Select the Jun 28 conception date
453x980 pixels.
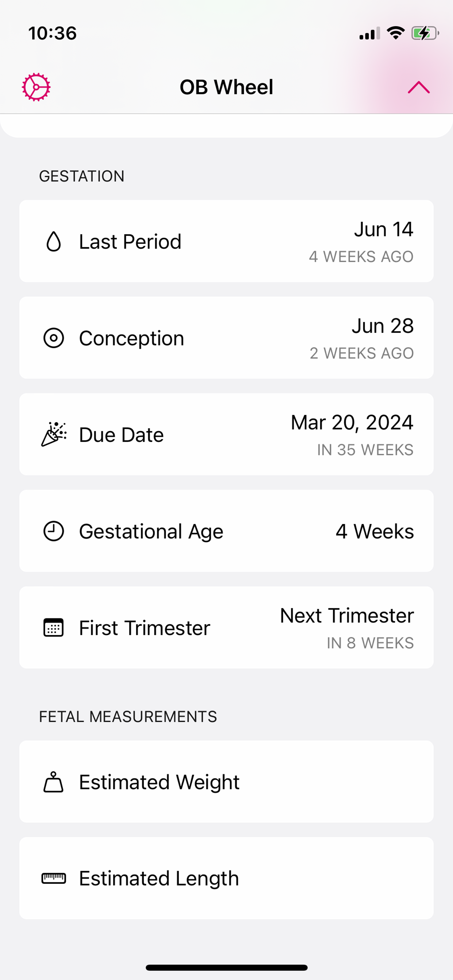(383, 326)
